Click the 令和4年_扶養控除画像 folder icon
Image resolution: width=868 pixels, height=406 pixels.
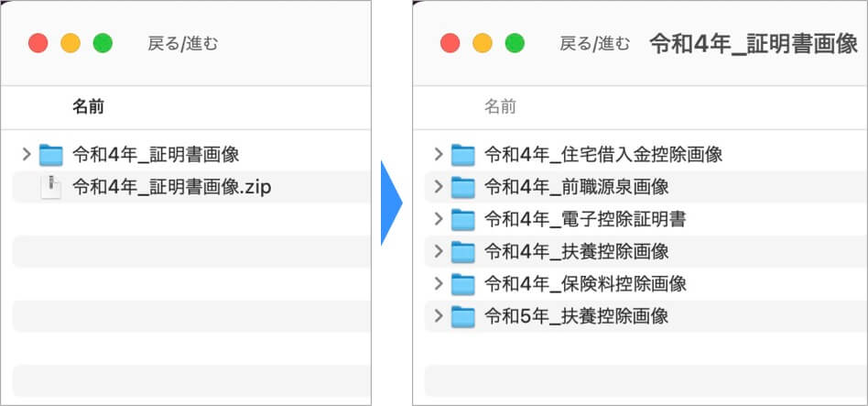(x=463, y=251)
